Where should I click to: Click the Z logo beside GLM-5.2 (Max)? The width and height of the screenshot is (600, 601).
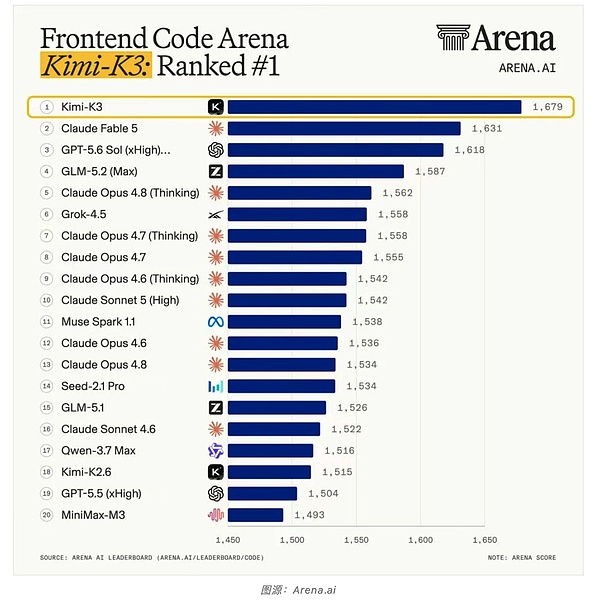point(215,171)
